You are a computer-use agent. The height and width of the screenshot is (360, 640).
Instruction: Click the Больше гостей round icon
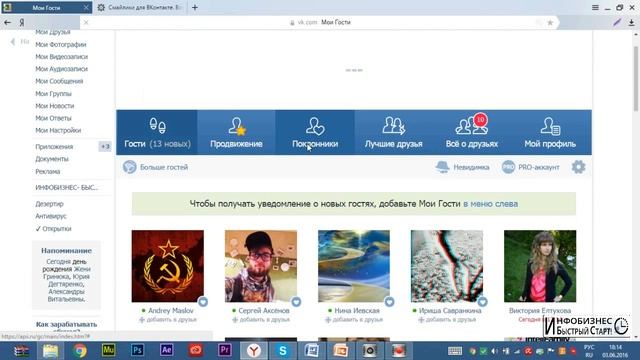point(129,167)
